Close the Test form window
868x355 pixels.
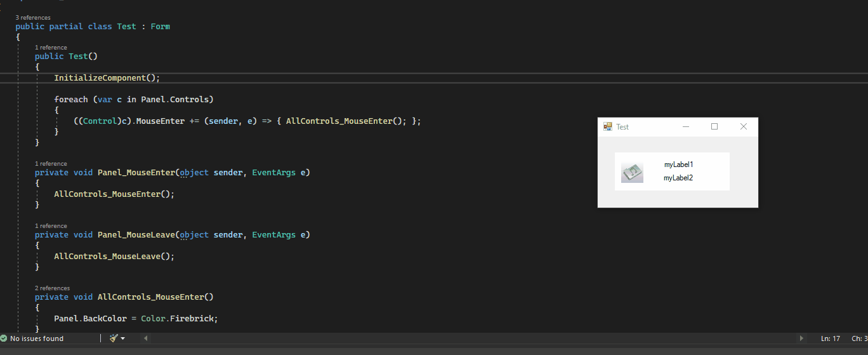[x=744, y=126]
